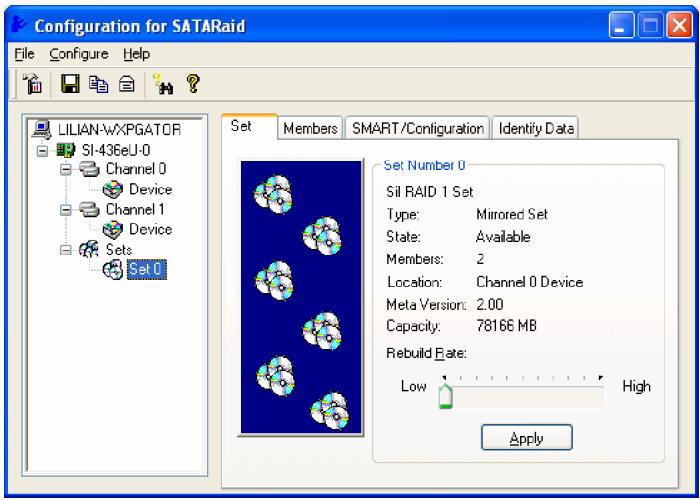Open the File menu
The image size is (700, 500).
pyautogui.click(x=24, y=54)
